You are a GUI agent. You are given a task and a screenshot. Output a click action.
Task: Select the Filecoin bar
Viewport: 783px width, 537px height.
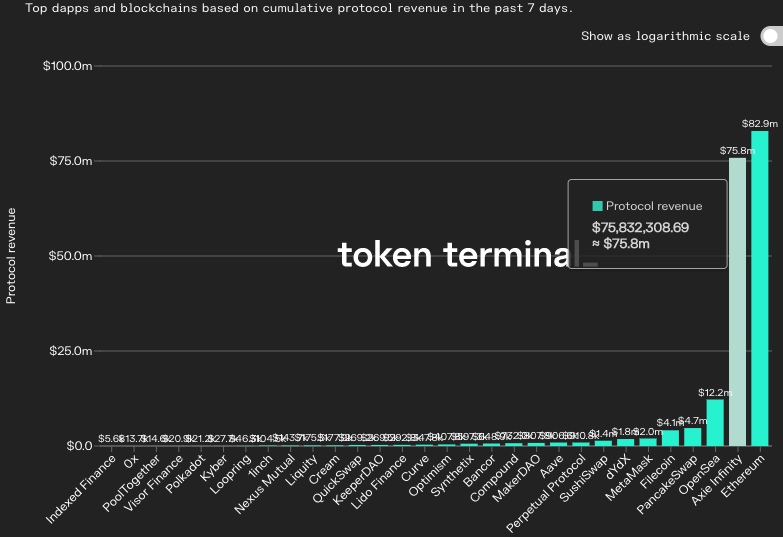(670, 438)
